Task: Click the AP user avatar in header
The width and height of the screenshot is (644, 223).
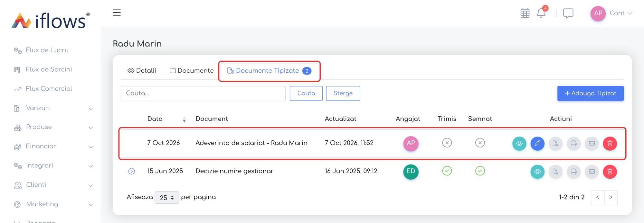Action: click(x=598, y=13)
